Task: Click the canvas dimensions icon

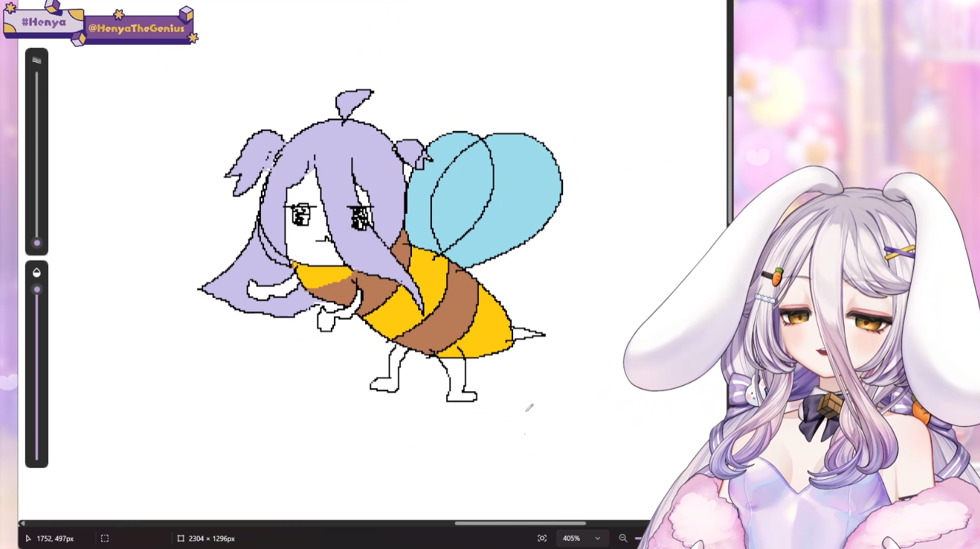Action: point(180,538)
